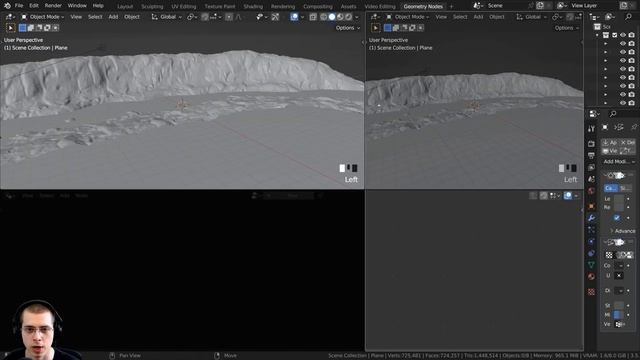Add a new workspace with plus button
Image resolution: width=640 pixels, height=360 pixels.
(451, 7)
